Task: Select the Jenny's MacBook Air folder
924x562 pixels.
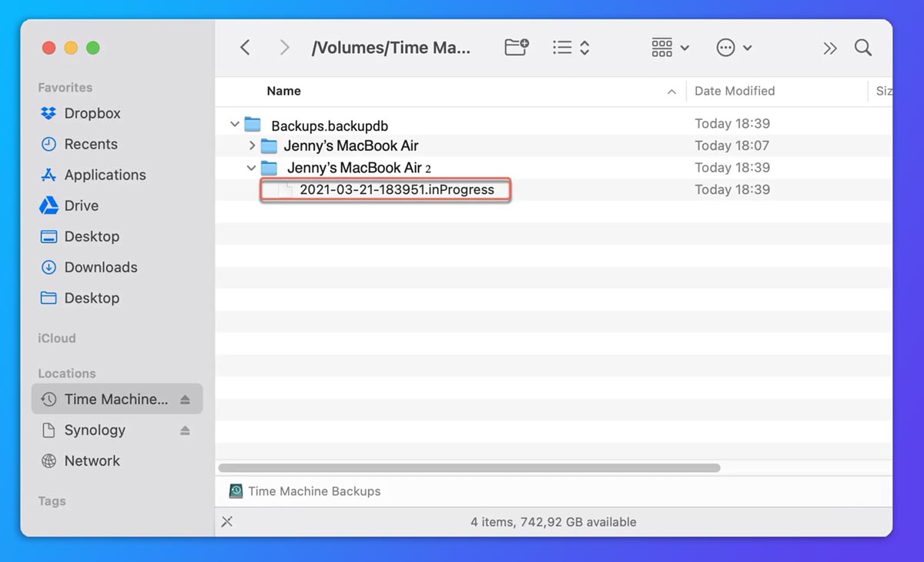Action: (x=554, y=146)
